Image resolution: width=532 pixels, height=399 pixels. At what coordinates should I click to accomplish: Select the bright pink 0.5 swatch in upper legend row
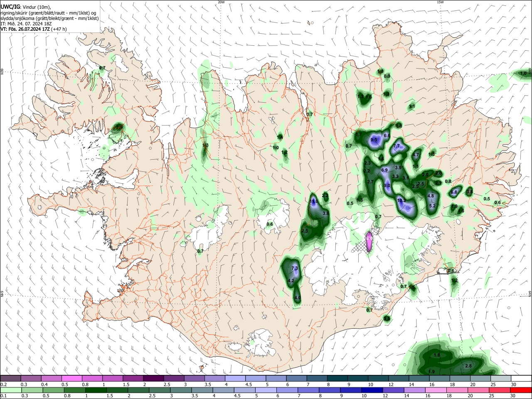[71, 379]
